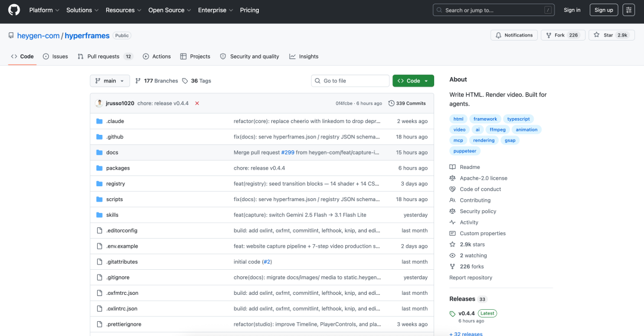Open the .claude folder
Viewport: 644px width, 336px height.
115,121
